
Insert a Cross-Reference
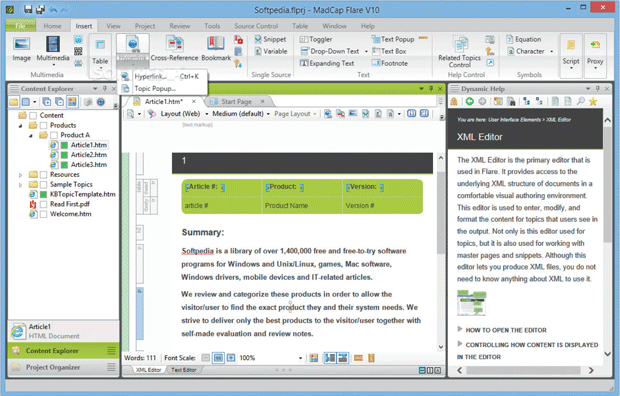point(174,49)
